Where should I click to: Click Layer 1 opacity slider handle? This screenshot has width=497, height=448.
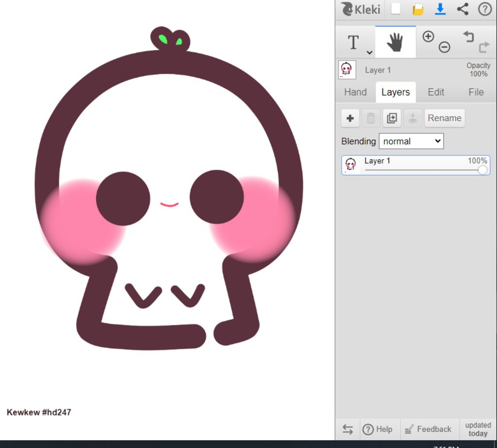click(x=482, y=170)
